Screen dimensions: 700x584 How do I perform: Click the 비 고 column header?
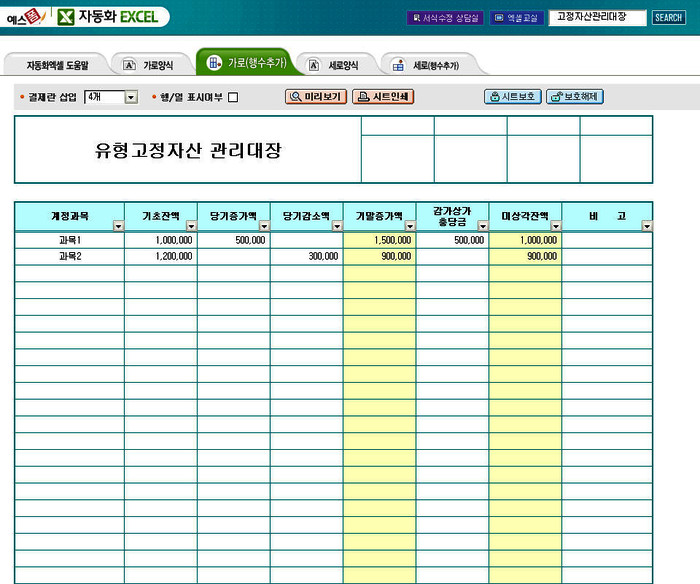tap(607, 217)
